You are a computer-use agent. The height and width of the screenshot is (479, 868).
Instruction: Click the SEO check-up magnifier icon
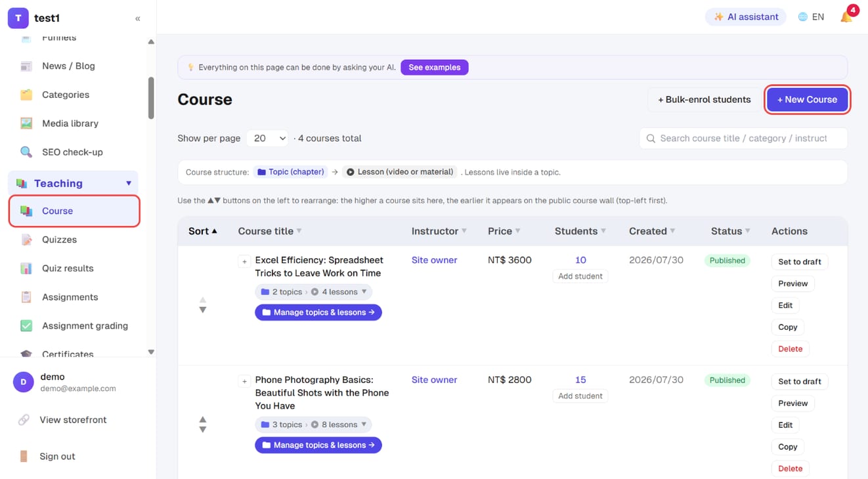26,152
